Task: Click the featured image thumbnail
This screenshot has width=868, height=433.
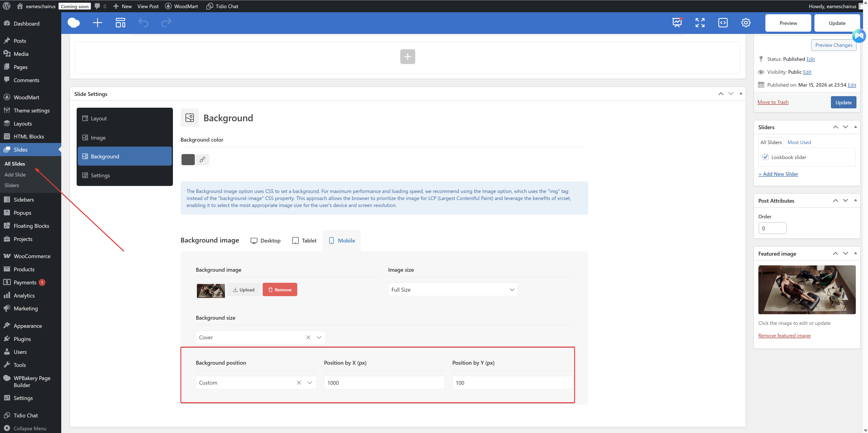Action: point(807,290)
